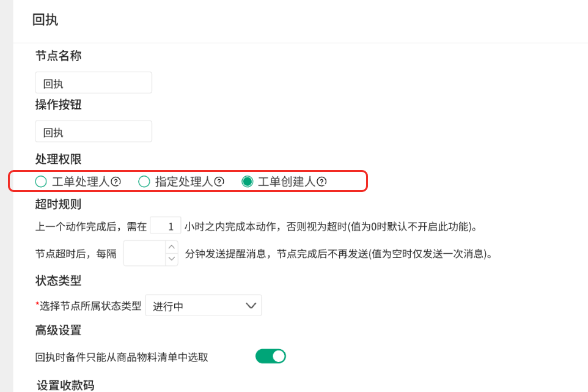This screenshot has width=588, height=392.
Task: Click the 处理权限 section heading
Action: [x=58, y=159]
